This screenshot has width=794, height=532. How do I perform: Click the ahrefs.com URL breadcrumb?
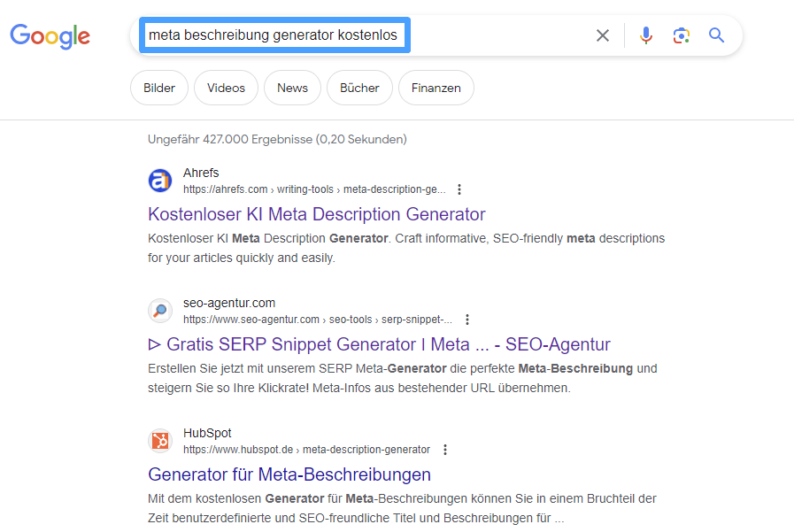[x=314, y=189]
